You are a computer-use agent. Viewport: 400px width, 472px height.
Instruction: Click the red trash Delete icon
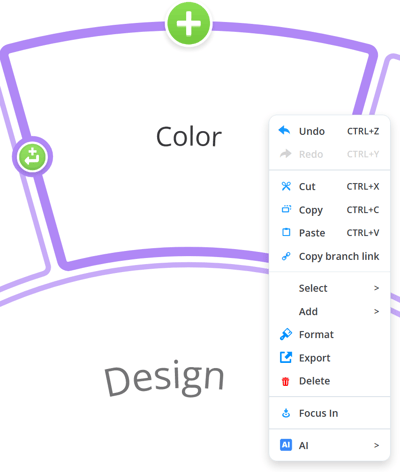(285, 381)
